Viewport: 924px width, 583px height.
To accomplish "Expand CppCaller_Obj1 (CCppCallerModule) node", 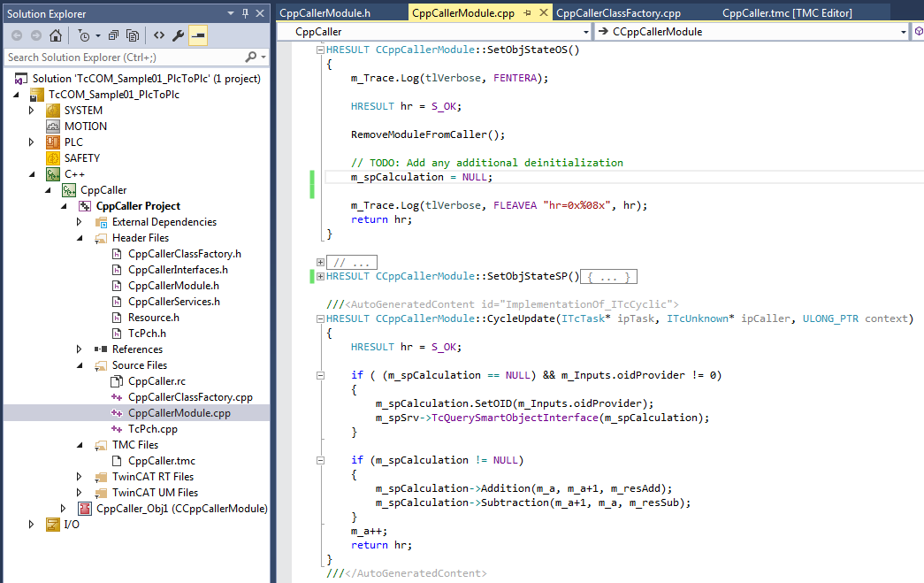I will pyautogui.click(x=63, y=508).
